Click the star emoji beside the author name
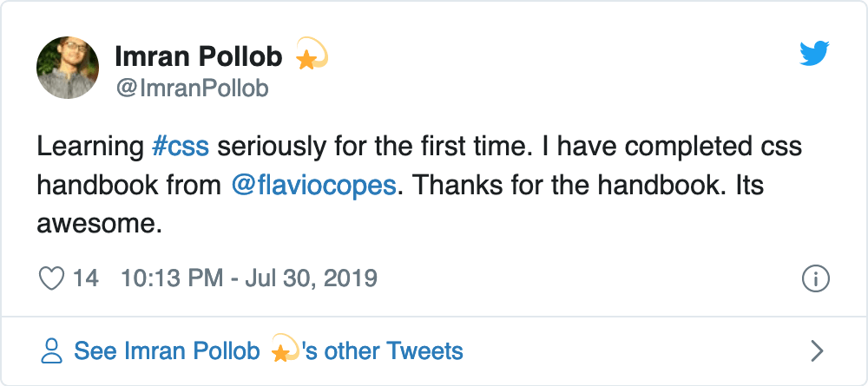The image size is (868, 386). pos(310,57)
